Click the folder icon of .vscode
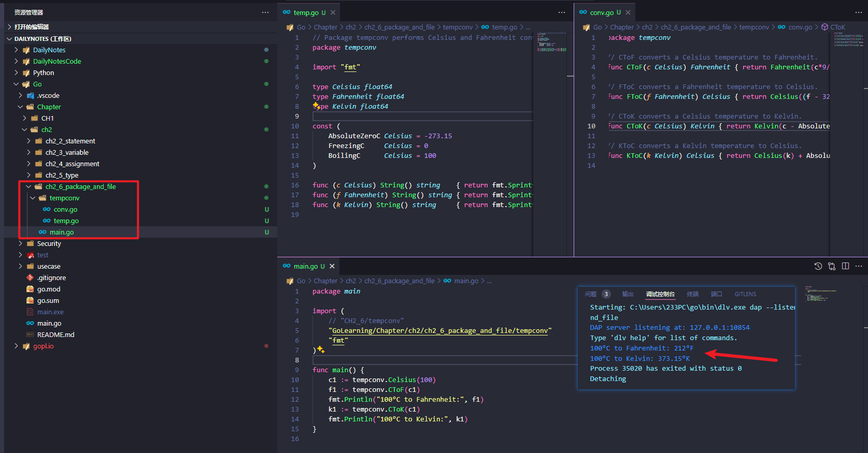Screen dimensions: 868x453 (x=30, y=95)
